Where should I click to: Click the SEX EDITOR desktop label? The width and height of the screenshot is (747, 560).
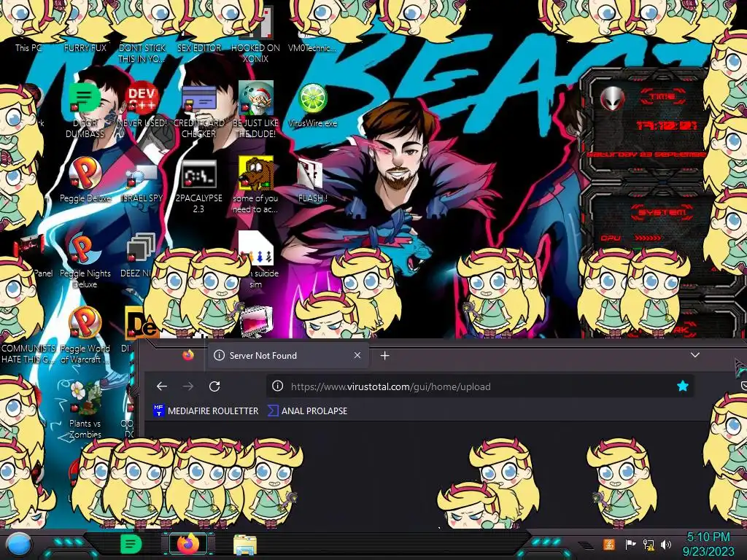tap(198, 47)
